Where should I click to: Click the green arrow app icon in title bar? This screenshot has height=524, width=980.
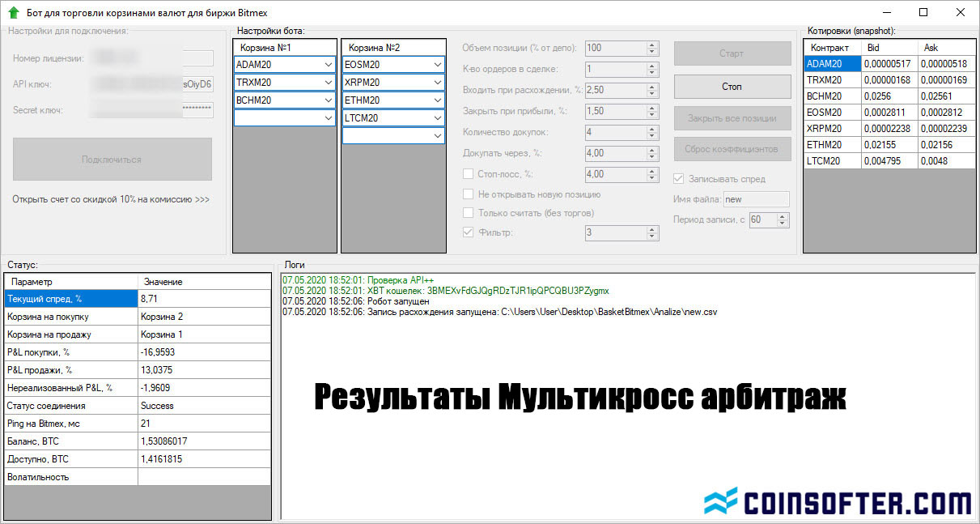[14, 13]
